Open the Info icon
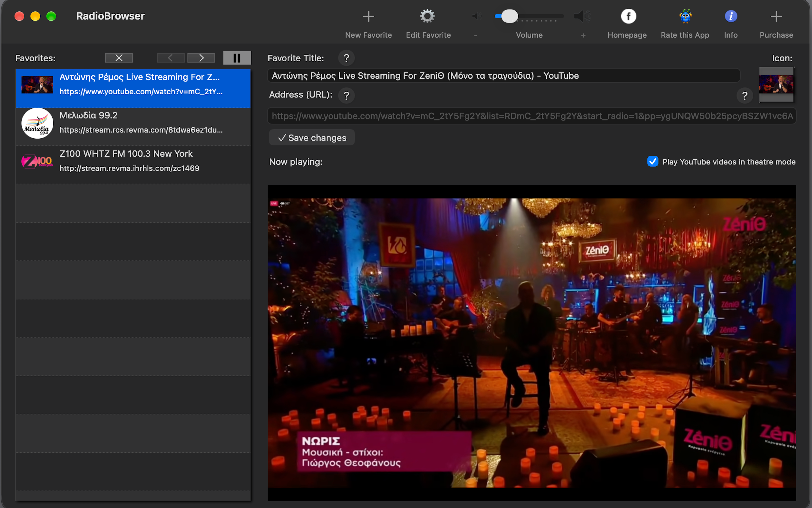This screenshot has width=812, height=508. 731,16
